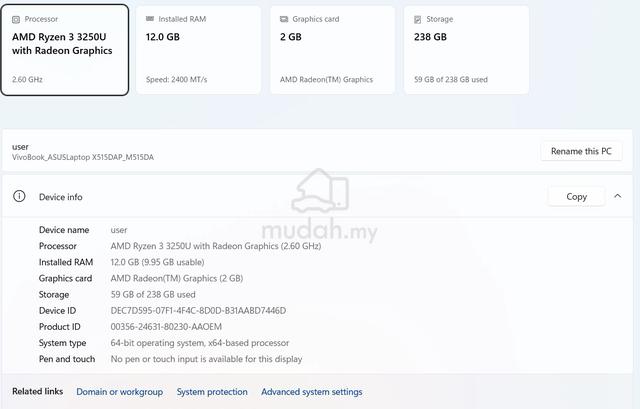Click the Processor value in Device info
The height and width of the screenshot is (409, 640).
click(x=216, y=246)
